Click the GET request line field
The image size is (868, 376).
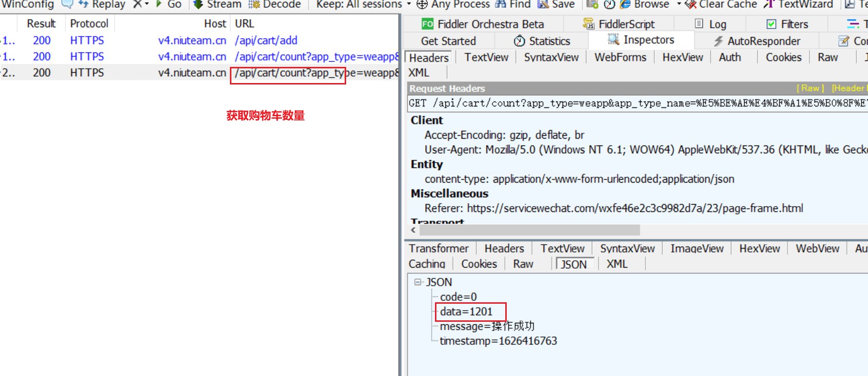tap(638, 103)
